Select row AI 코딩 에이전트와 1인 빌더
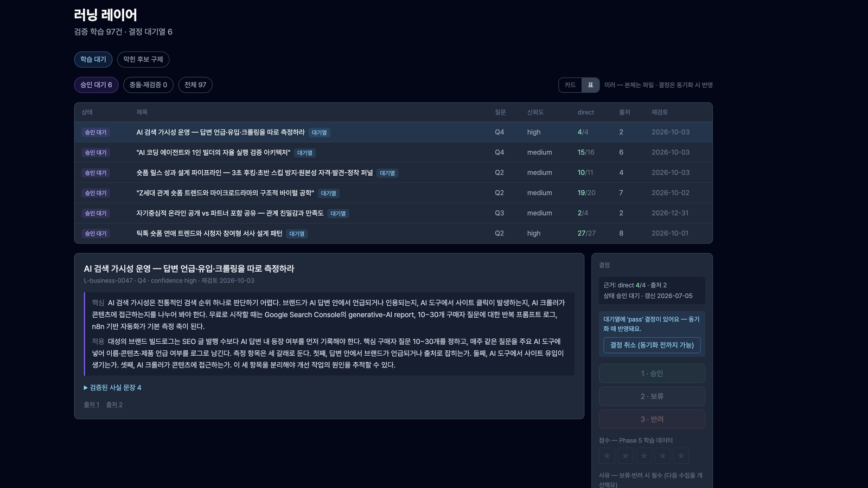 click(x=393, y=152)
